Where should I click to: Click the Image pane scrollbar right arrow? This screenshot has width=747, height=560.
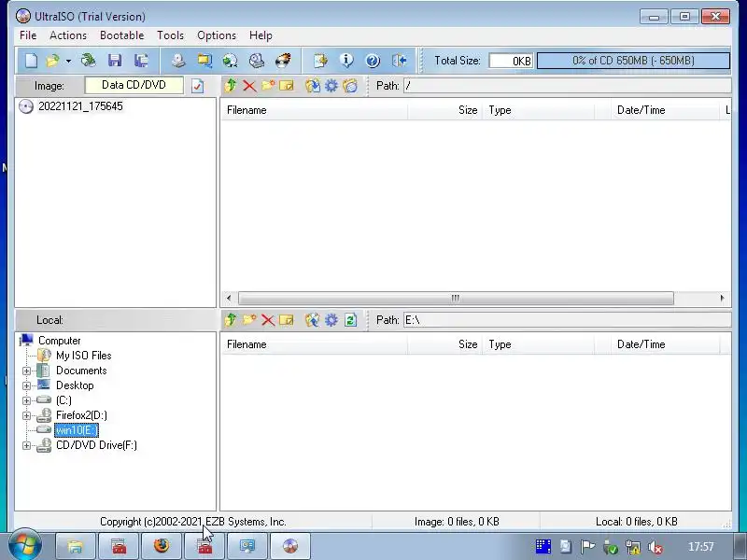click(x=722, y=298)
